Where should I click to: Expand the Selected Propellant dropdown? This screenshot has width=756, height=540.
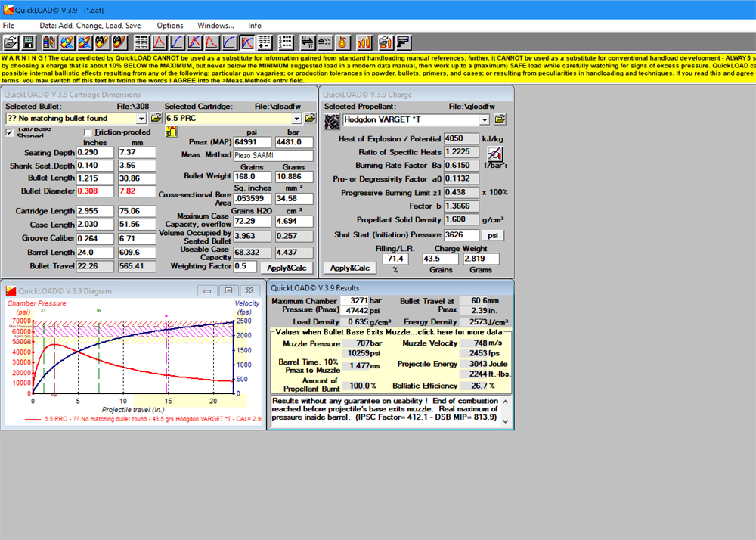pyautogui.click(x=485, y=119)
